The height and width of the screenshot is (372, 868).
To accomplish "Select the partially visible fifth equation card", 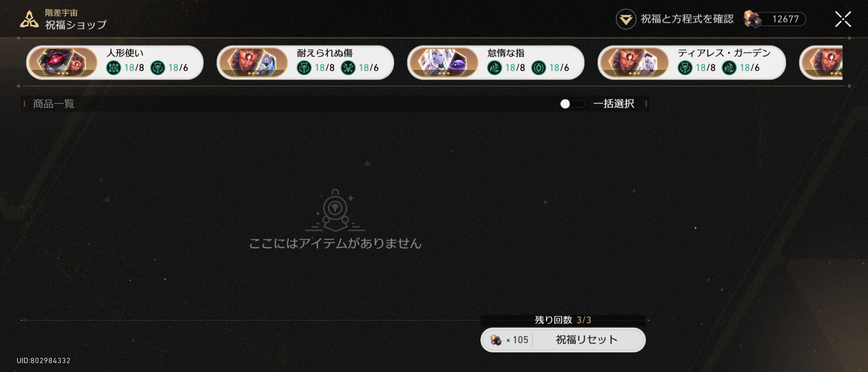I will coord(821,63).
